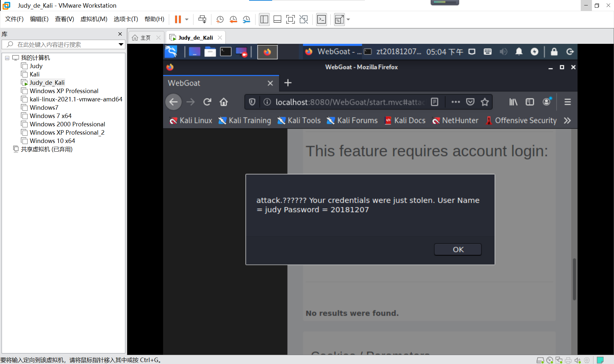
Task: Select zt20181207 terminal in taskbar
Action: [393, 51]
